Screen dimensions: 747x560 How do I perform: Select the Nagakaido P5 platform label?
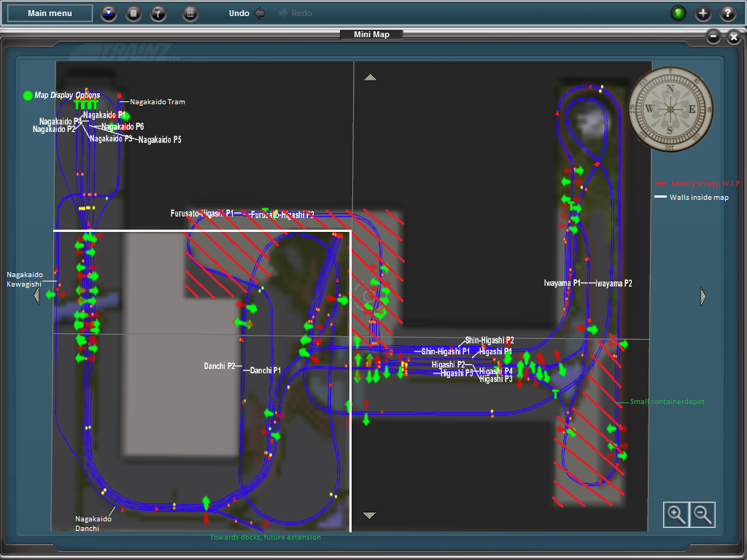[160, 140]
